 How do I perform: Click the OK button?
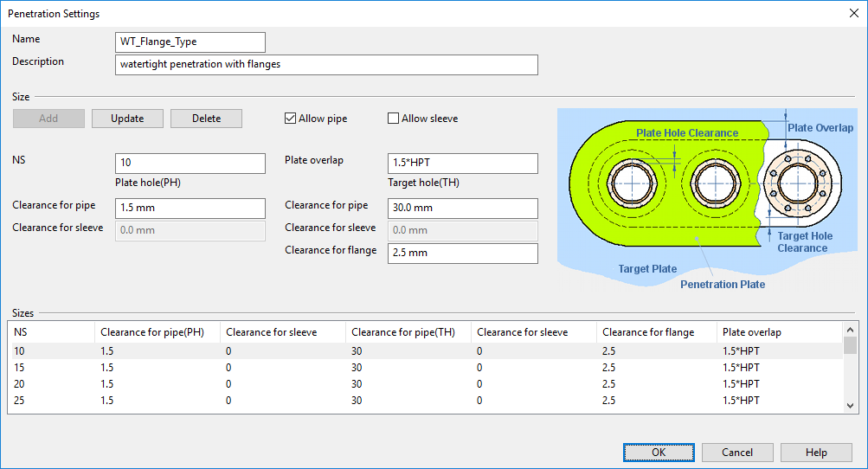pyautogui.click(x=659, y=453)
